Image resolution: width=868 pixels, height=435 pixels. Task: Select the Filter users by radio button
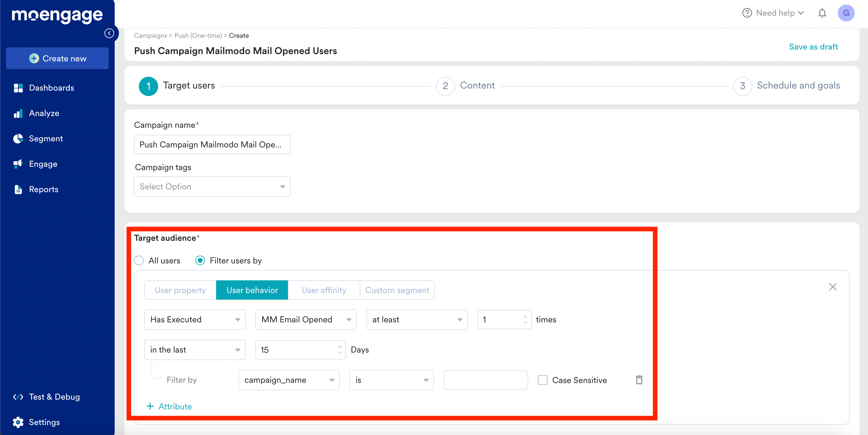click(200, 260)
